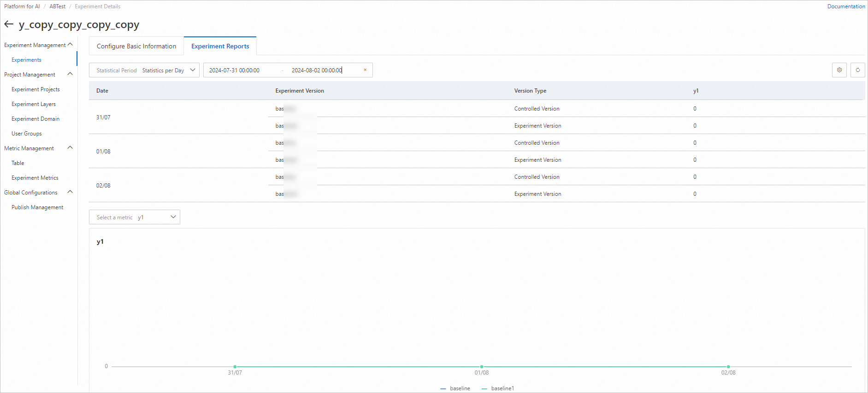Click Controlled Version in the 31/07 row

point(537,109)
